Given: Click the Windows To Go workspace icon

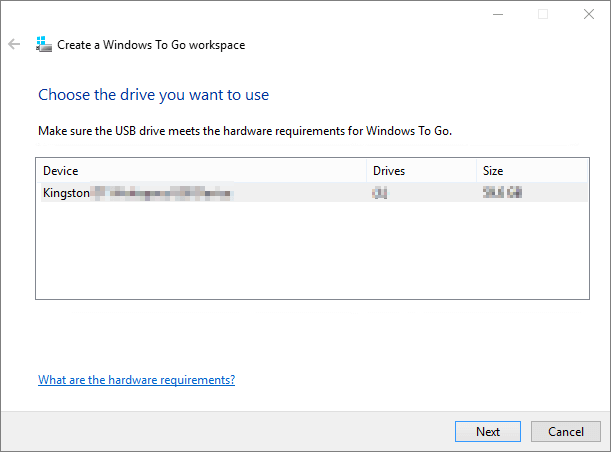Looking at the screenshot, I should click(x=44, y=44).
